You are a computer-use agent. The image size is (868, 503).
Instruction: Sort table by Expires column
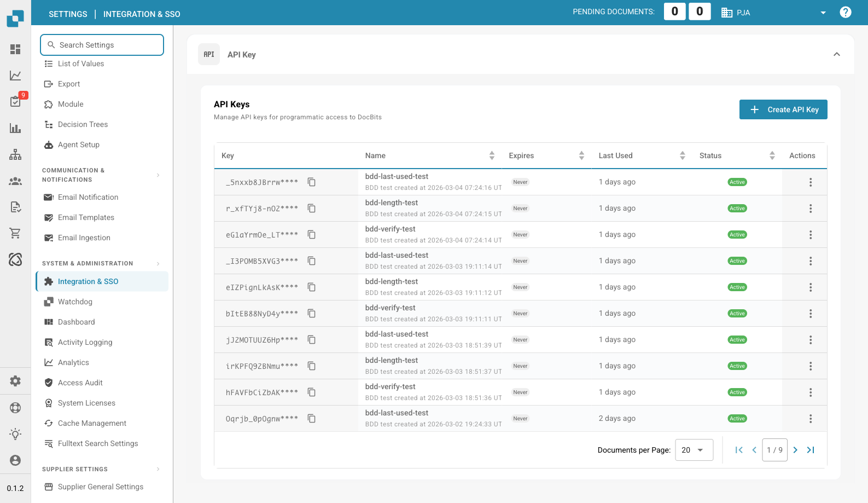tap(581, 155)
